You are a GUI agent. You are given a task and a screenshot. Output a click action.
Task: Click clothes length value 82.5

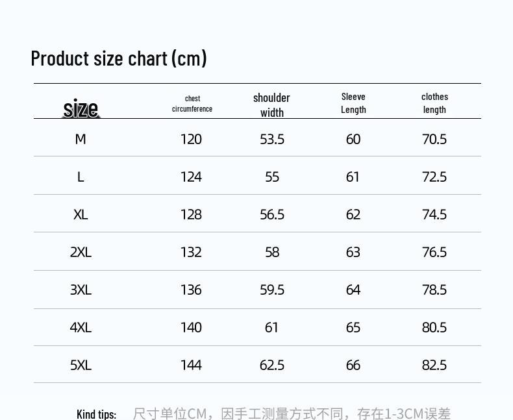pyautogui.click(x=434, y=365)
